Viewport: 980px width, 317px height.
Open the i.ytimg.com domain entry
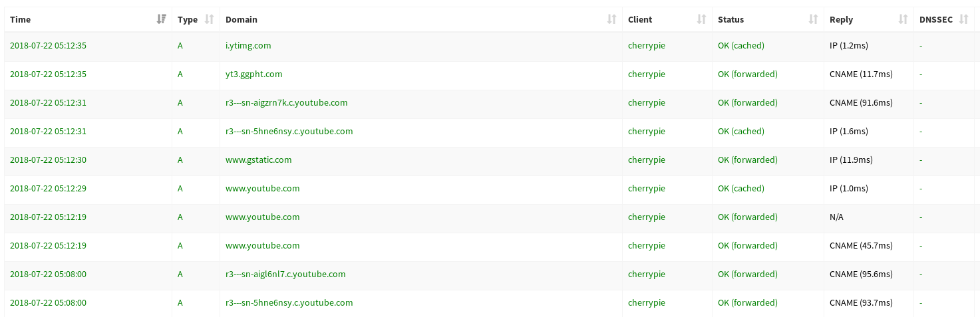[x=248, y=46]
